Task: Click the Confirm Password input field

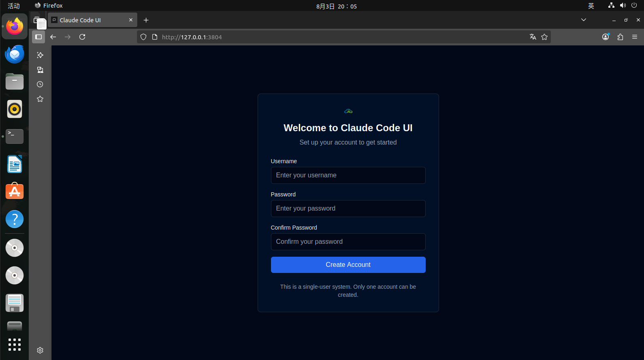Action: pyautogui.click(x=348, y=242)
